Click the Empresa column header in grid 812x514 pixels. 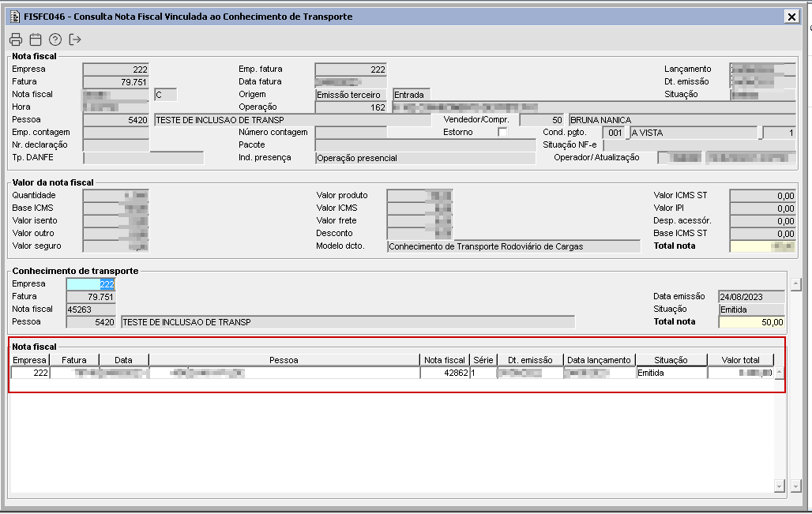[29, 360]
